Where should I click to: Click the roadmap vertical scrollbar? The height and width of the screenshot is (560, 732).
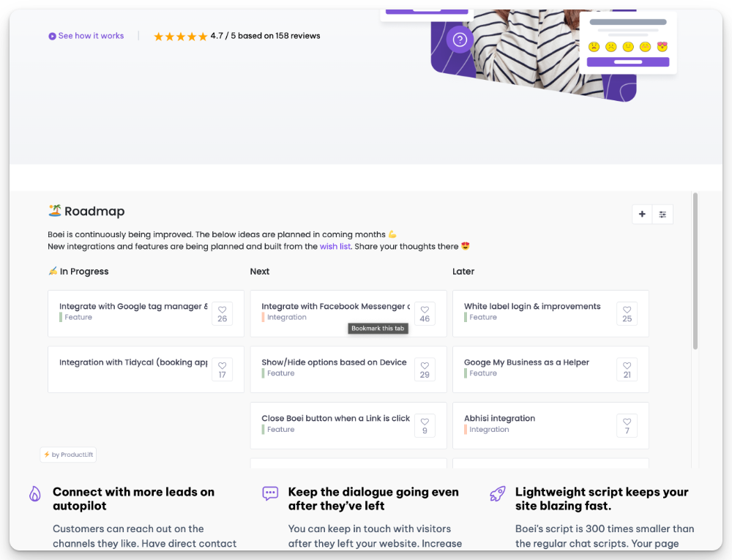pos(695,271)
